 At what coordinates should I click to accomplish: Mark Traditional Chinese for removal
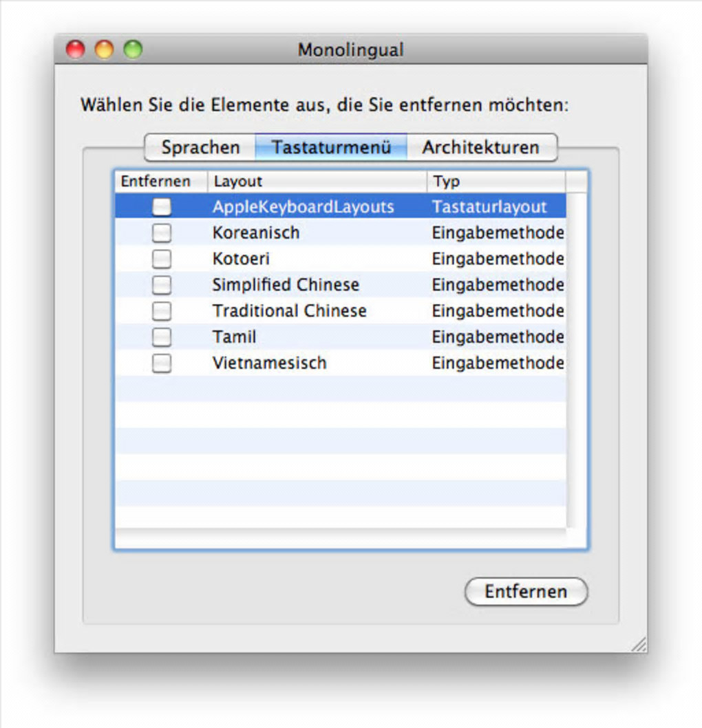(x=162, y=311)
